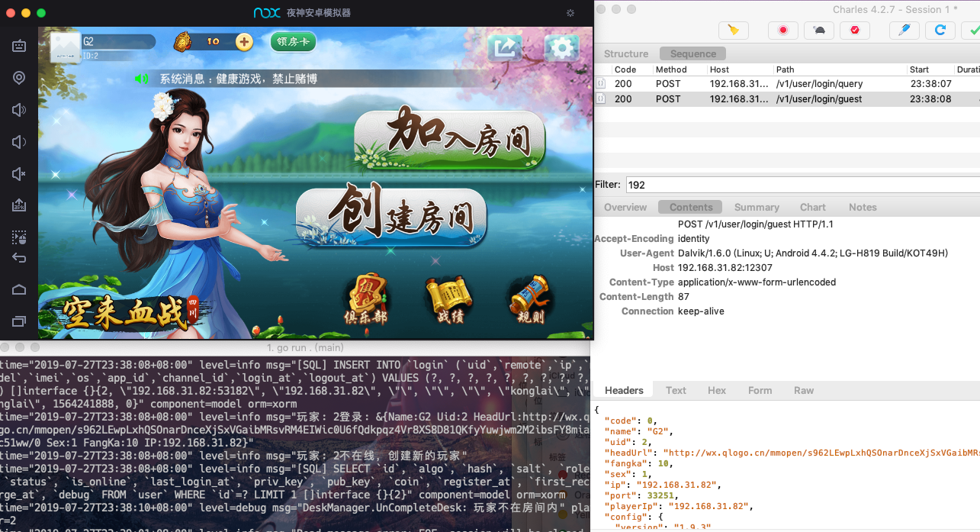The image size is (980, 532).
Task: Click Charles repeat request icon
Action: pyautogui.click(x=940, y=30)
